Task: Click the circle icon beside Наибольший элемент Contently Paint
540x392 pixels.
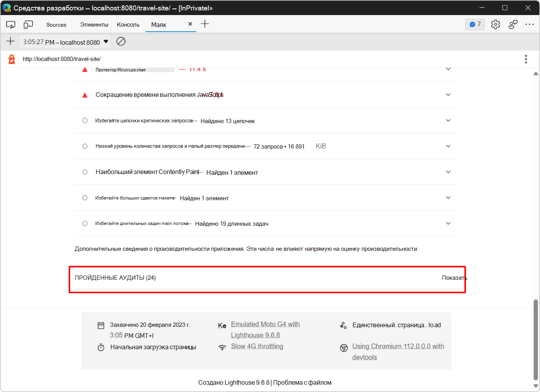Action: click(x=85, y=172)
